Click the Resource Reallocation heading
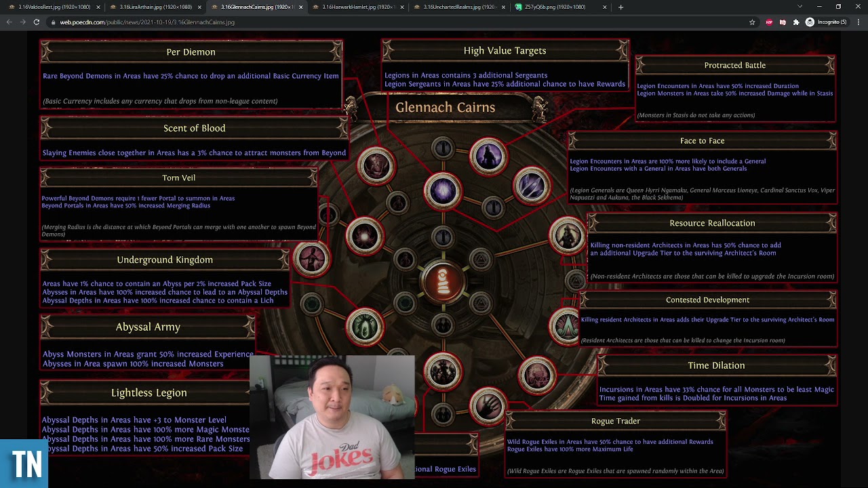 point(712,223)
